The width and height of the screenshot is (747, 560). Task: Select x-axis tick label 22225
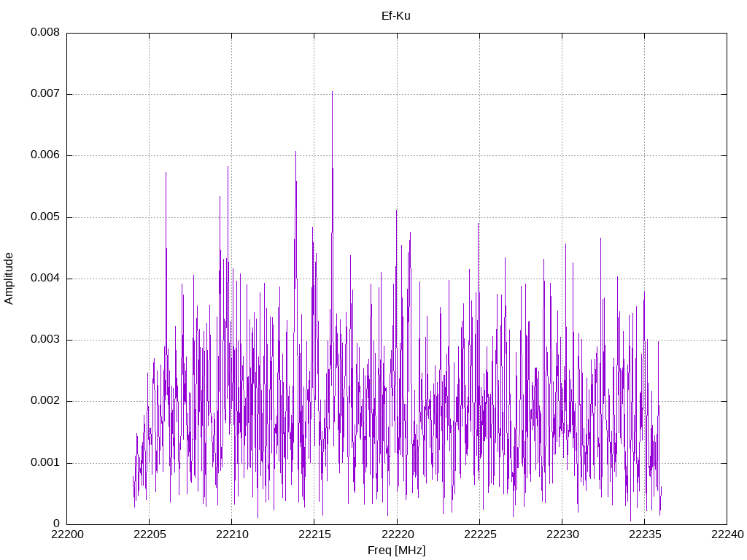pyautogui.click(x=479, y=534)
